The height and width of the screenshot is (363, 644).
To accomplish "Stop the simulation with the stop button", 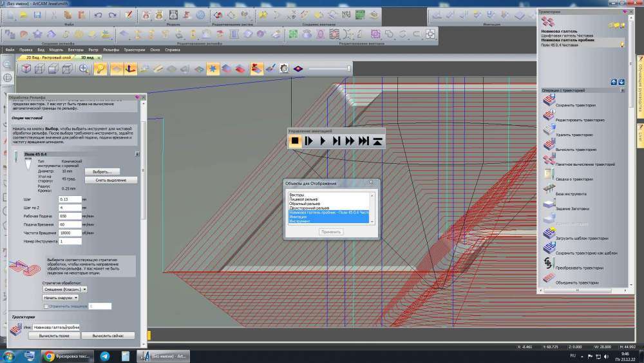I will pyautogui.click(x=295, y=140).
